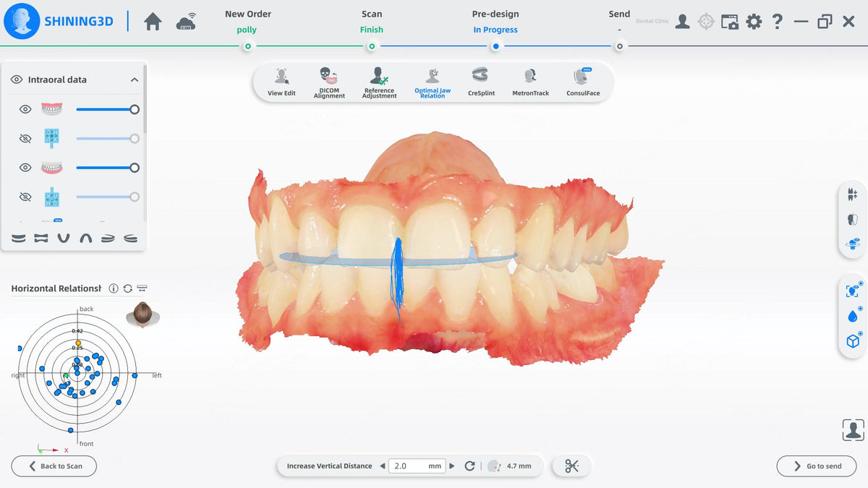Click the tooth icon in right toolbar
Image resolution: width=868 pixels, height=488 pixels.
(x=852, y=219)
